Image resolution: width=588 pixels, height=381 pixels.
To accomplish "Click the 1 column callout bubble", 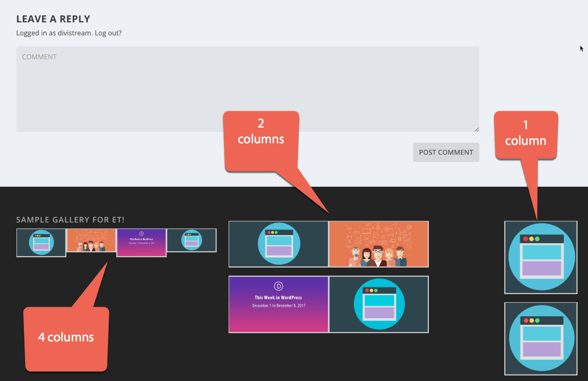I will [525, 133].
